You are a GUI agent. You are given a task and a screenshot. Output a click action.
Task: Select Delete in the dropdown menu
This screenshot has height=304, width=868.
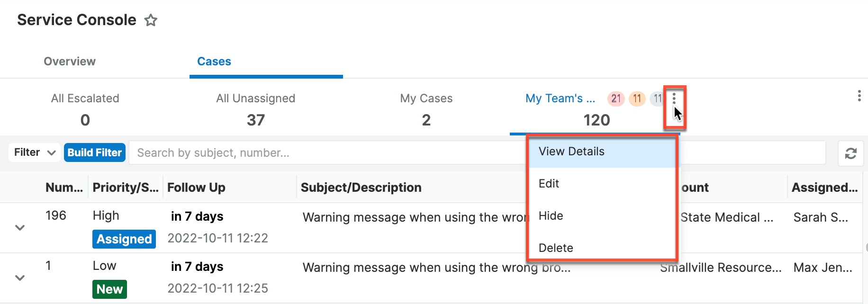pyautogui.click(x=556, y=248)
